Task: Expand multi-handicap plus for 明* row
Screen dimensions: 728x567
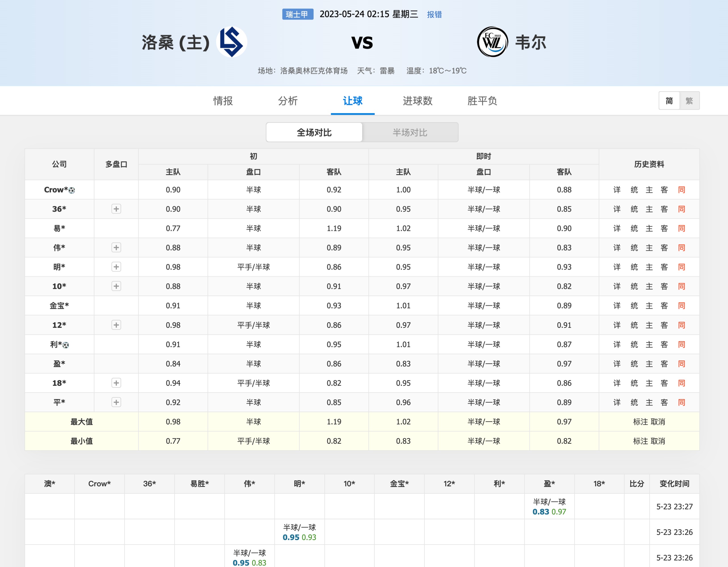Action: click(116, 267)
